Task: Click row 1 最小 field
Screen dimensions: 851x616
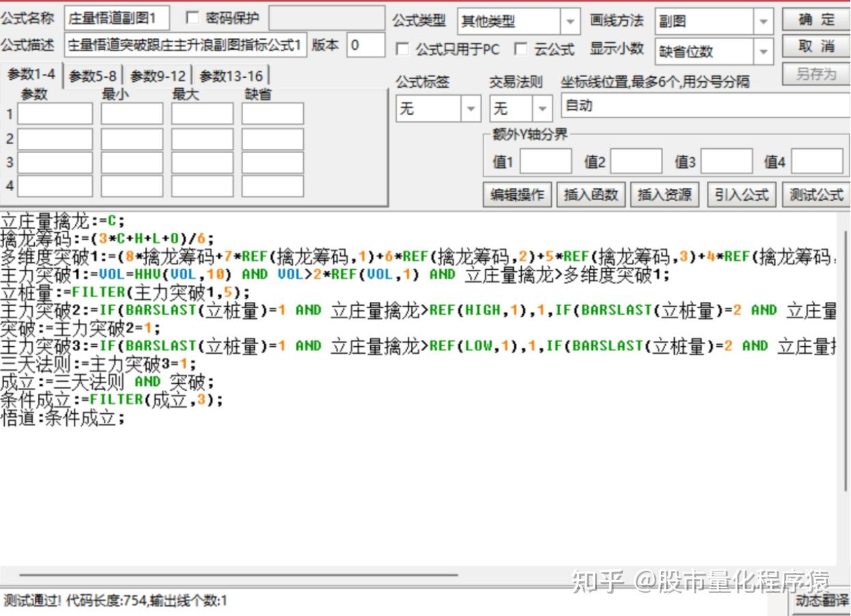Action: click(x=132, y=113)
